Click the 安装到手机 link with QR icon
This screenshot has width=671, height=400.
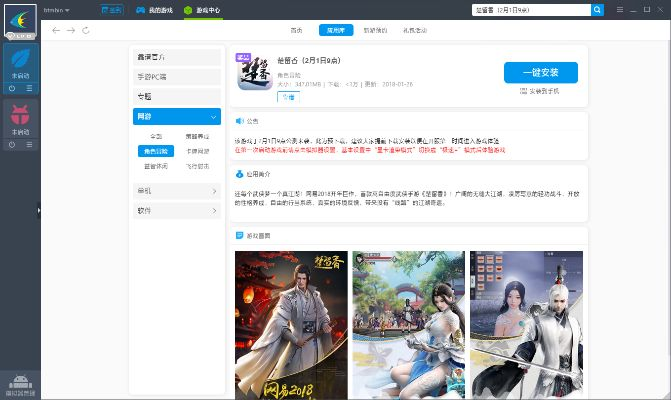coord(540,91)
